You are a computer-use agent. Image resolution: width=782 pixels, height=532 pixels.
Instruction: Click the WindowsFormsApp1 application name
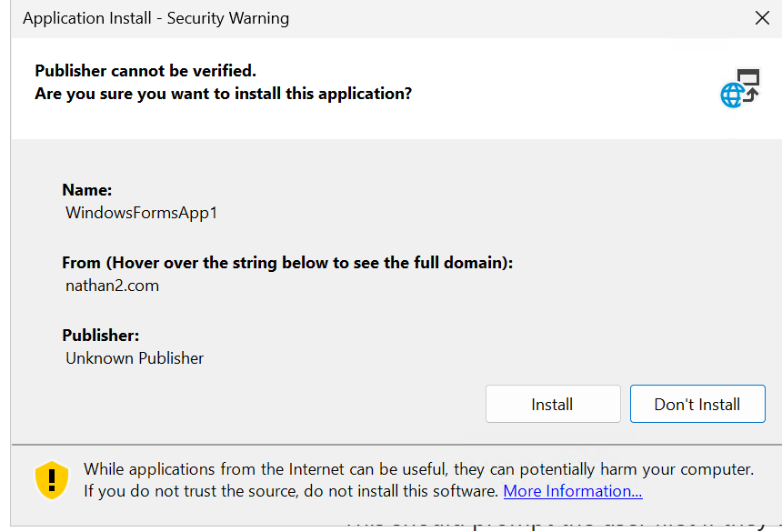[x=141, y=213]
